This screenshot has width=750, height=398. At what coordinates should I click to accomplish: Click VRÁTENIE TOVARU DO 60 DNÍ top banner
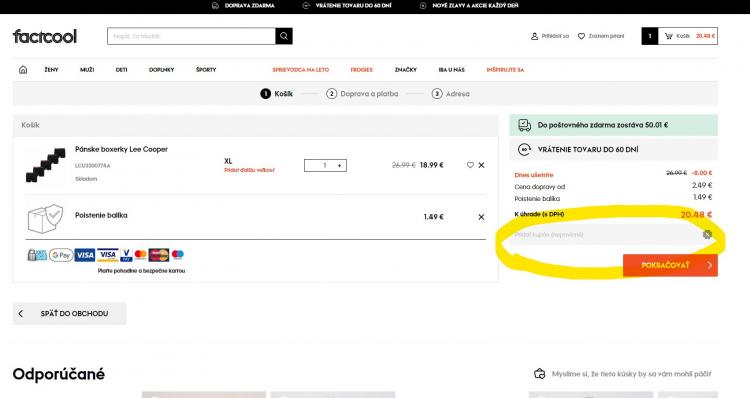347,6
